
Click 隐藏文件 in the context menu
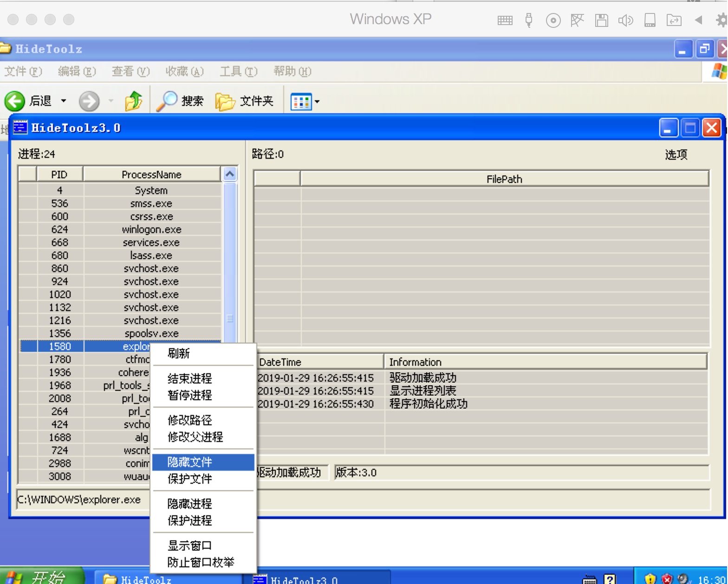[x=203, y=462]
